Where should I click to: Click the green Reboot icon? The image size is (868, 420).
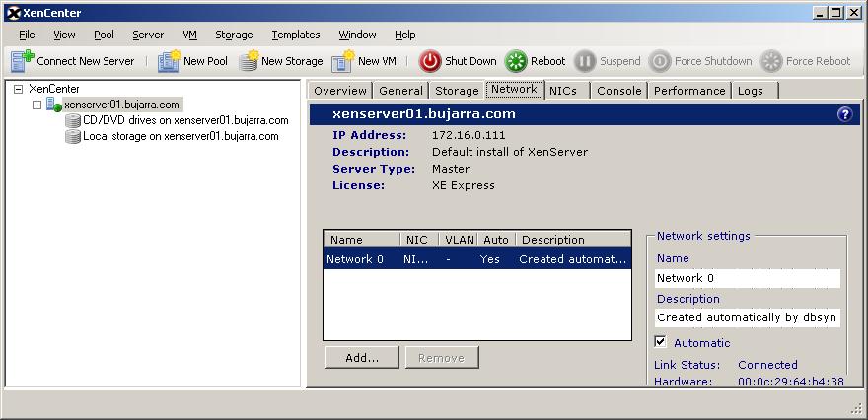516,61
